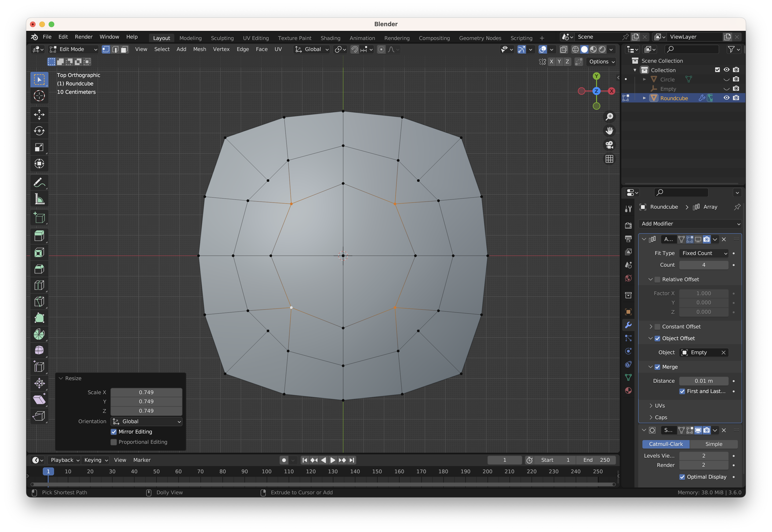
Task: Switch orthographic/perspective grid icon
Action: [x=609, y=159]
